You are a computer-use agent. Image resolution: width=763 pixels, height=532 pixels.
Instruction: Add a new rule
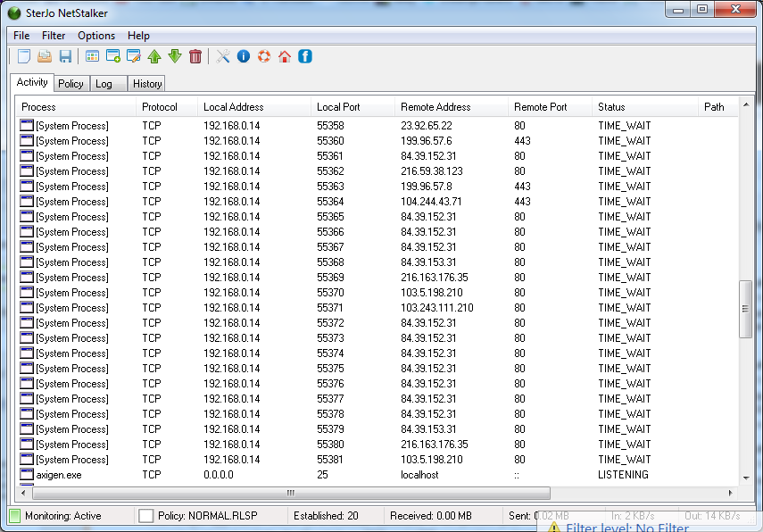pos(114,56)
